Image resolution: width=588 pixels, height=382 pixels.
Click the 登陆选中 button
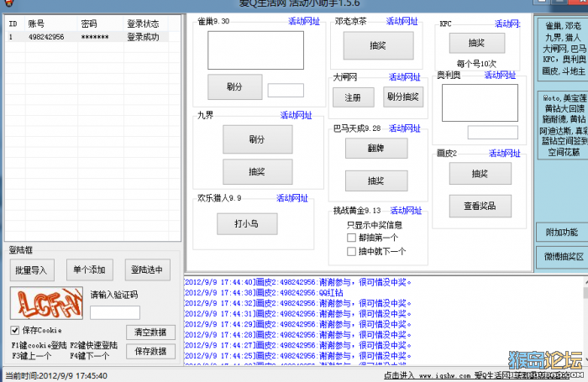click(x=147, y=269)
